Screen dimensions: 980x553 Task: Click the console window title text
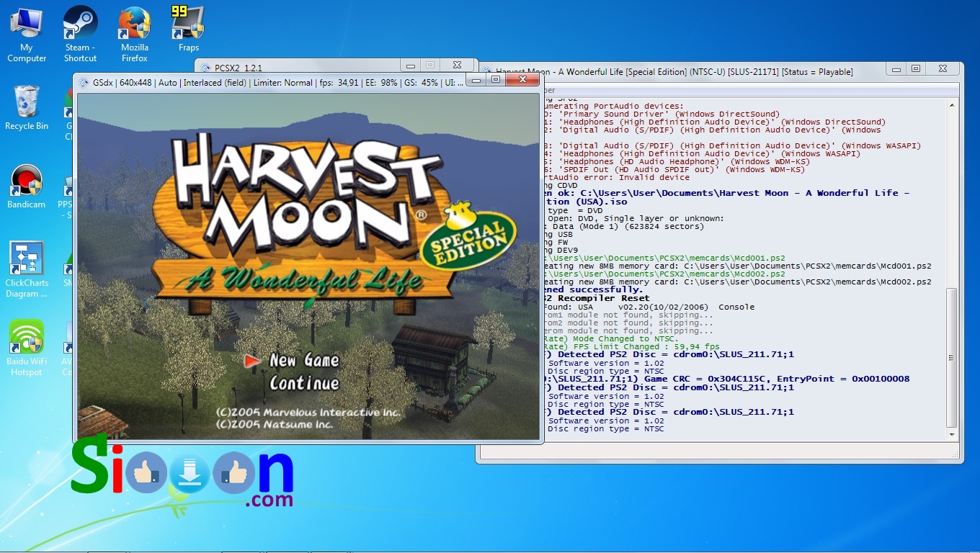tap(674, 72)
